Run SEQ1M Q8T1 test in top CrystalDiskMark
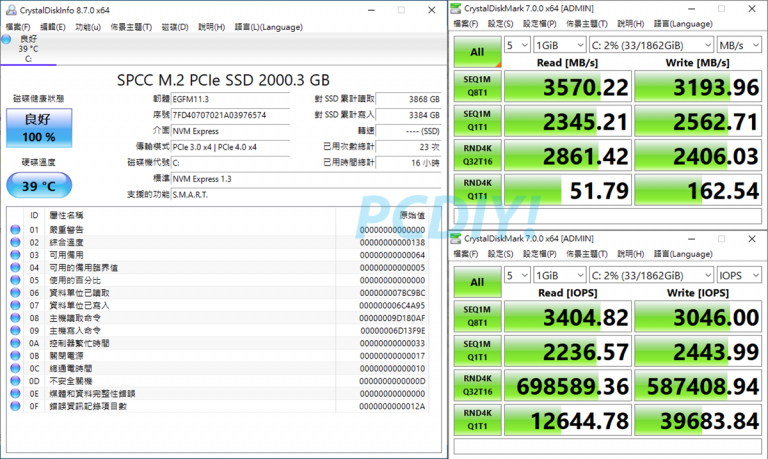 click(x=478, y=86)
